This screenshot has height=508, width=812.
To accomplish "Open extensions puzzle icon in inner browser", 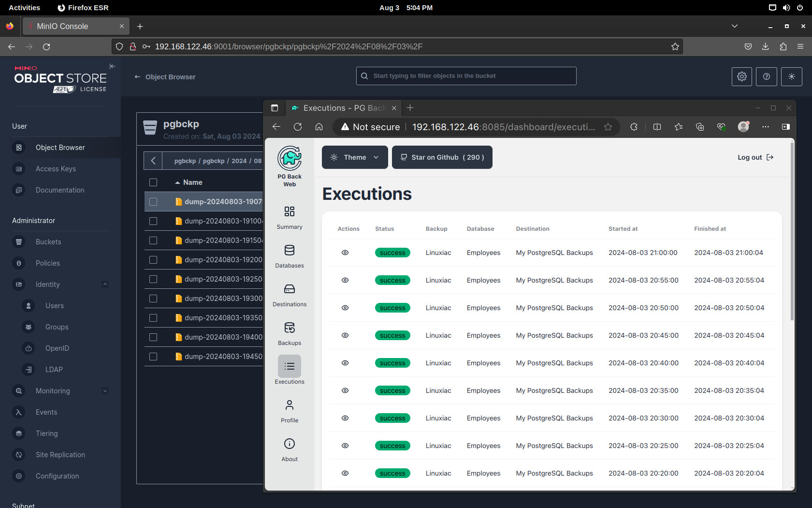I will [x=634, y=127].
